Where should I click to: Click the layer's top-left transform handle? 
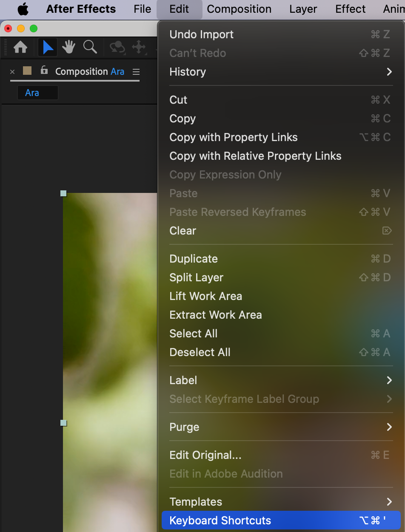point(64,194)
